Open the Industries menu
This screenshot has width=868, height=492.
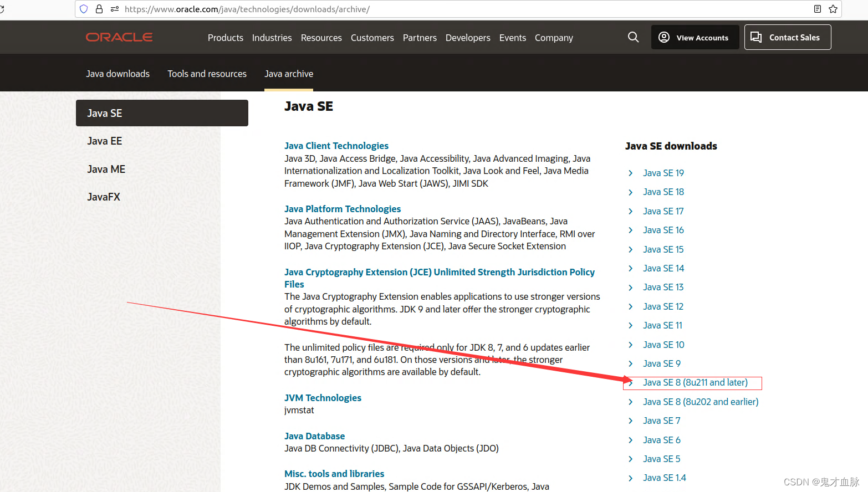272,38
